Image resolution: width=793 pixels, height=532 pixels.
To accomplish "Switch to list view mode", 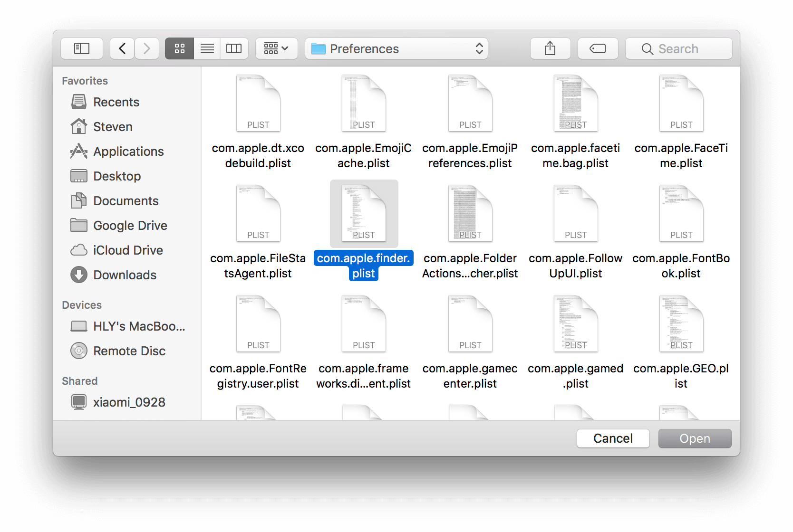I will point(207,48).
